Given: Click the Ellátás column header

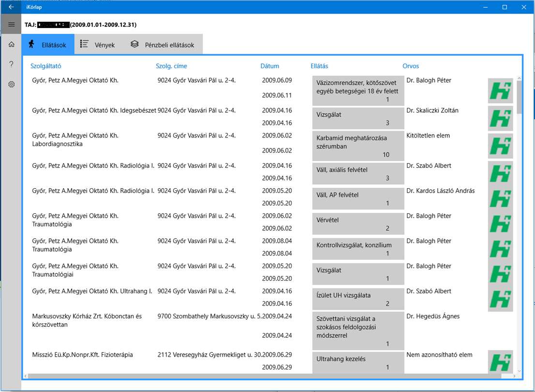Looking at the screenshot, I should click(x=319, y=66).
